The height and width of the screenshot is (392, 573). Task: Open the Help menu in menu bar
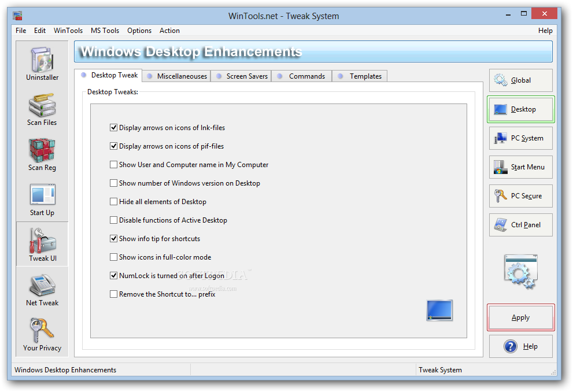pyautogui.click(x=545, y=31)
